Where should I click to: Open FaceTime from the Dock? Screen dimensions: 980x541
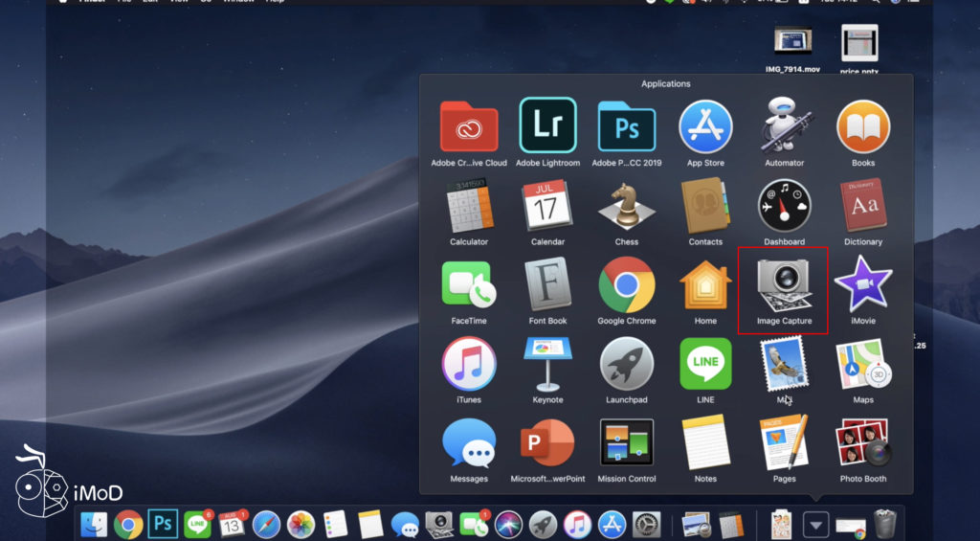coord(474,524)
